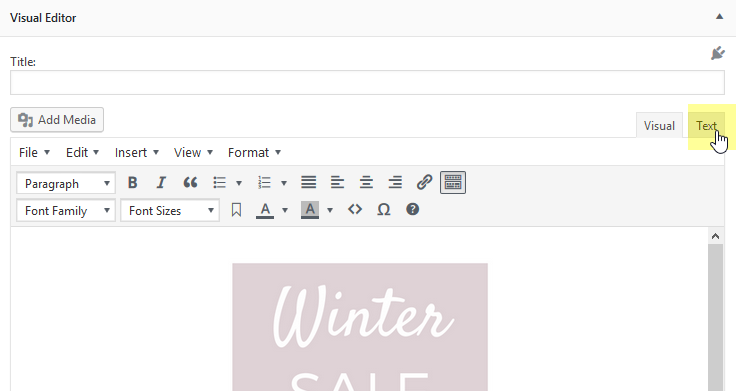742x391 pixels.
Task: Open background color picker arrow
Action: 330,210
